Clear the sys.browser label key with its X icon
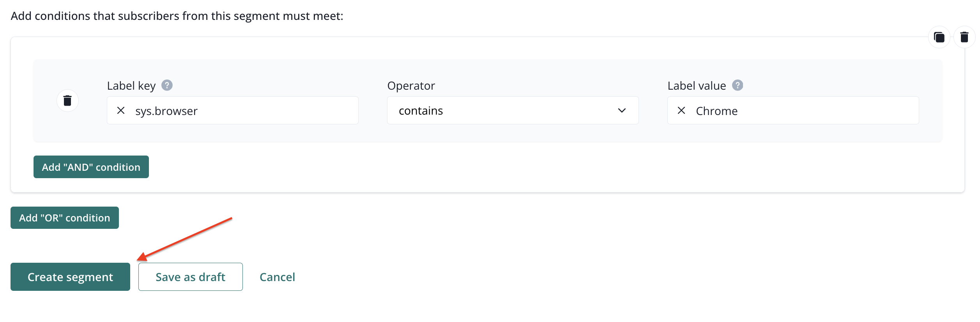The height and width of the screenshot is (322, 980). click(121, 111)
